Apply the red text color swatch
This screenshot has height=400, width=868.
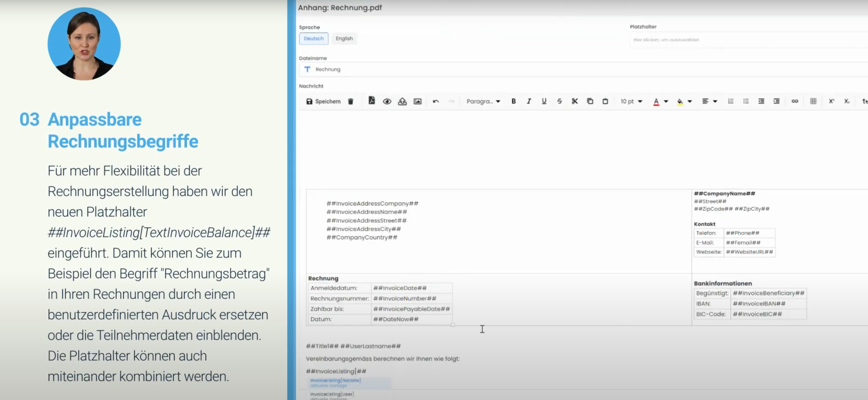pyautogui.click(x=656, y=102)
